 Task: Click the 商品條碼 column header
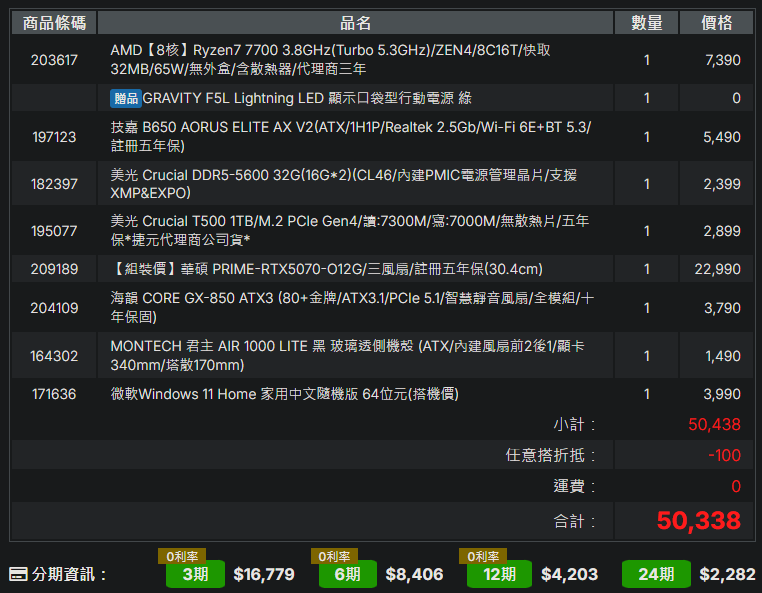point(54,22)
